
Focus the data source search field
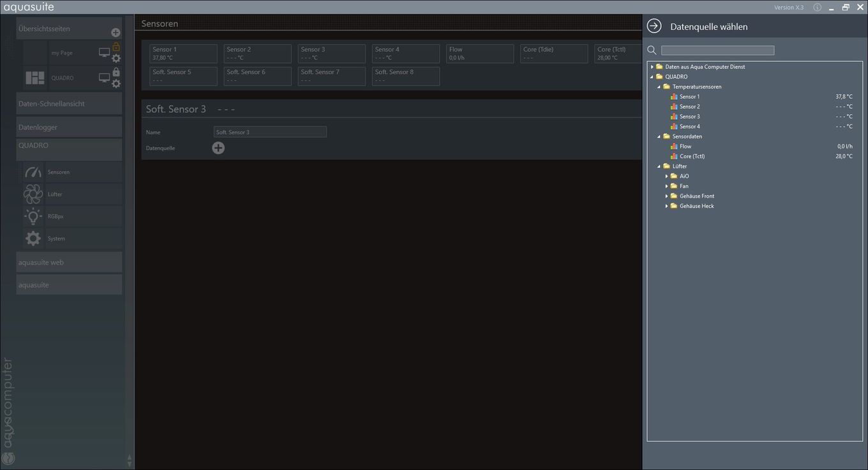click(717, 50)
